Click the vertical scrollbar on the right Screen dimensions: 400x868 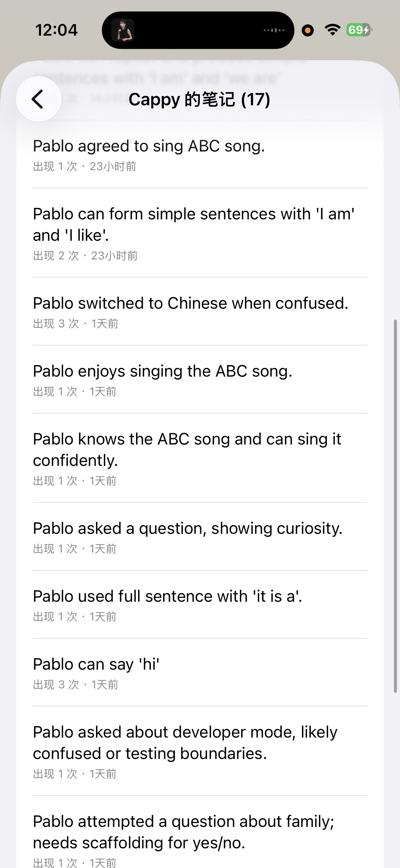click(x=395, y=506)
